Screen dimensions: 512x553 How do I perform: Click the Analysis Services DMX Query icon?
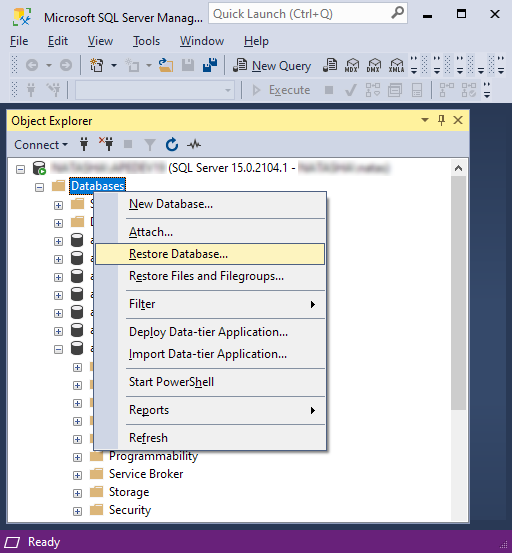click(x=374, y=66)
